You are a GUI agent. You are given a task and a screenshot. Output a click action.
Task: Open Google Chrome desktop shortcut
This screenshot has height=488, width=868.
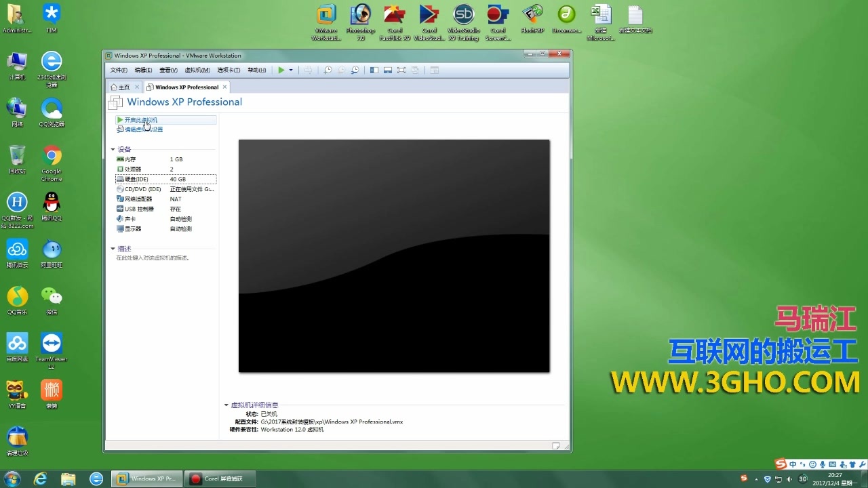[x=52, y=163]
